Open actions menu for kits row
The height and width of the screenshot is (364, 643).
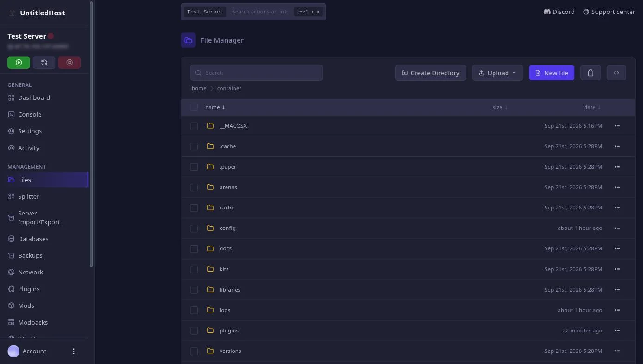tap(617, 269)
